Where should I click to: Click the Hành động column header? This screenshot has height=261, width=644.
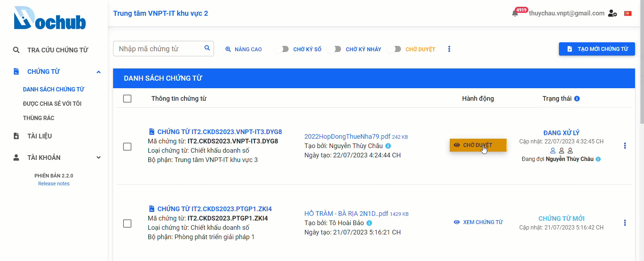click(x=478, y=99)
